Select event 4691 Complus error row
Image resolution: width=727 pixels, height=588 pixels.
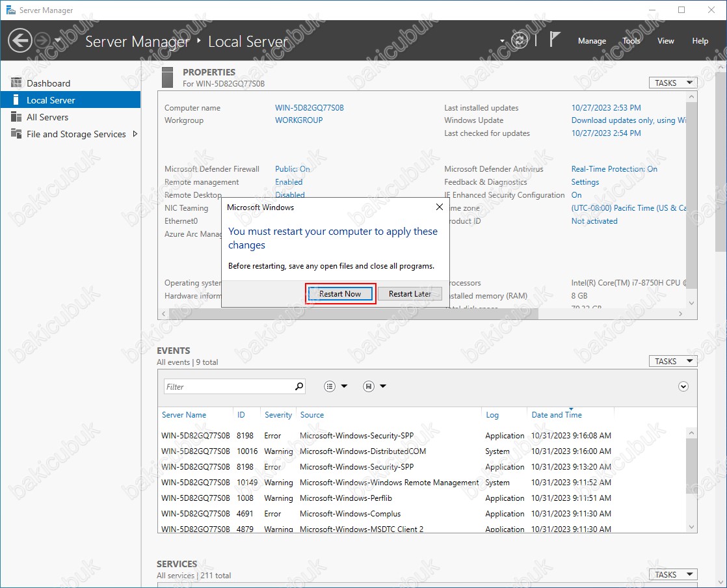[422, 513]
